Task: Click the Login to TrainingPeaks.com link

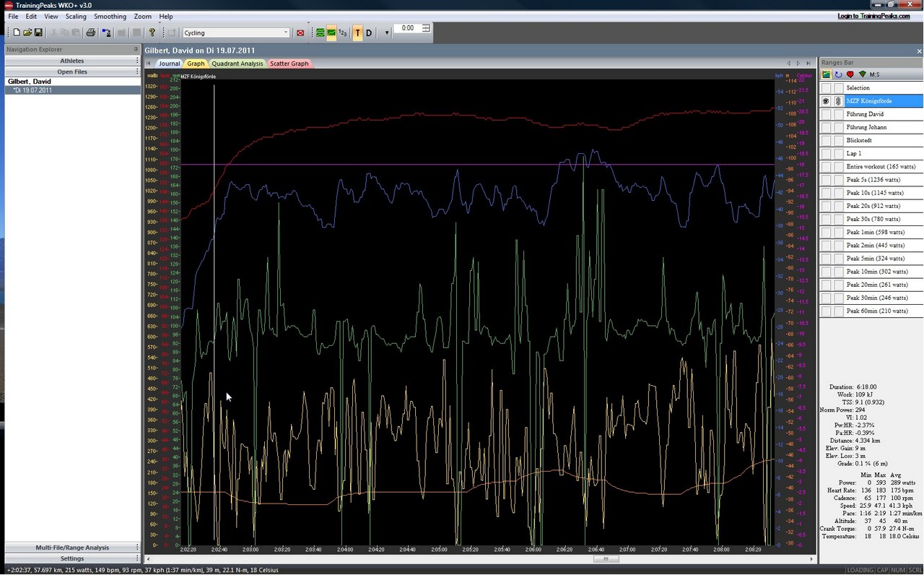Action: (873, 16)
